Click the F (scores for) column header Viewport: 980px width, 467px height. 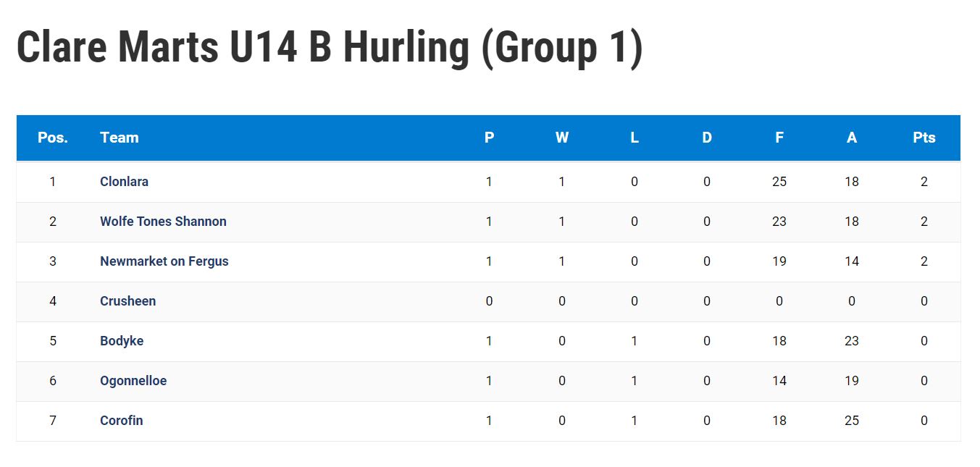[779, 138]
